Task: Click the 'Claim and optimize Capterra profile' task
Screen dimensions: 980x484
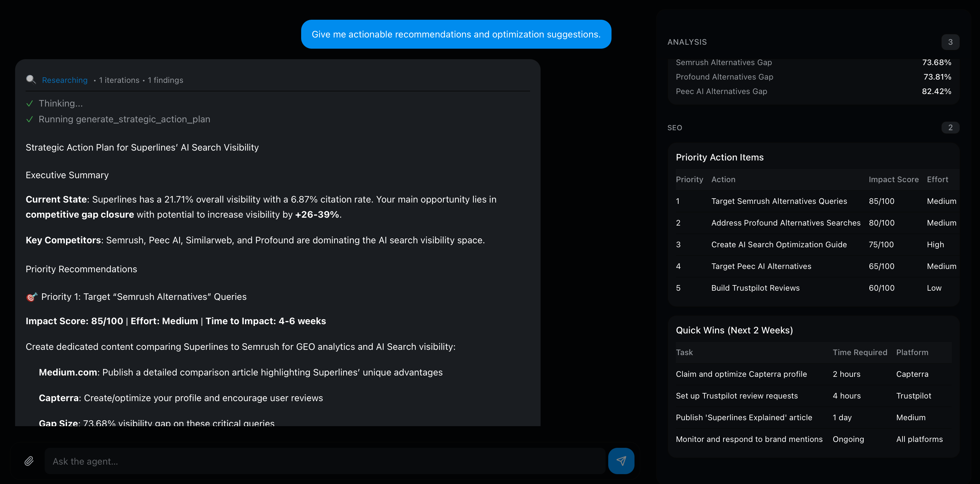Action: click(x=741, y=374)
